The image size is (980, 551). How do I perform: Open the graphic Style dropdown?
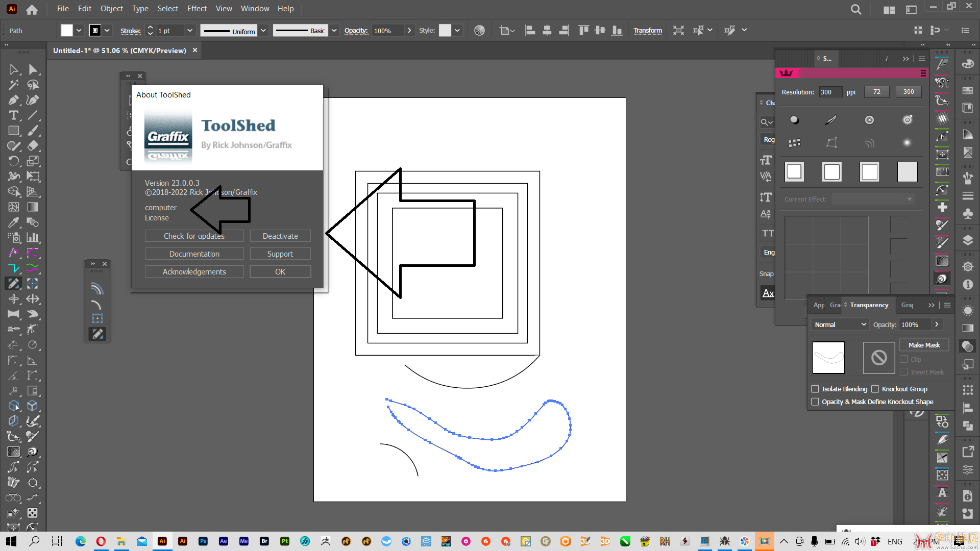point(457,31)
